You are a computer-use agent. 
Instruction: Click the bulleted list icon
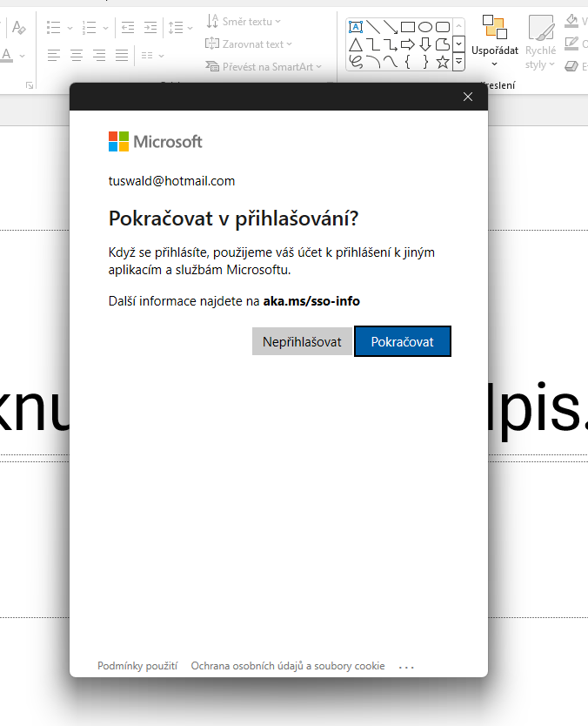[54, 28]
